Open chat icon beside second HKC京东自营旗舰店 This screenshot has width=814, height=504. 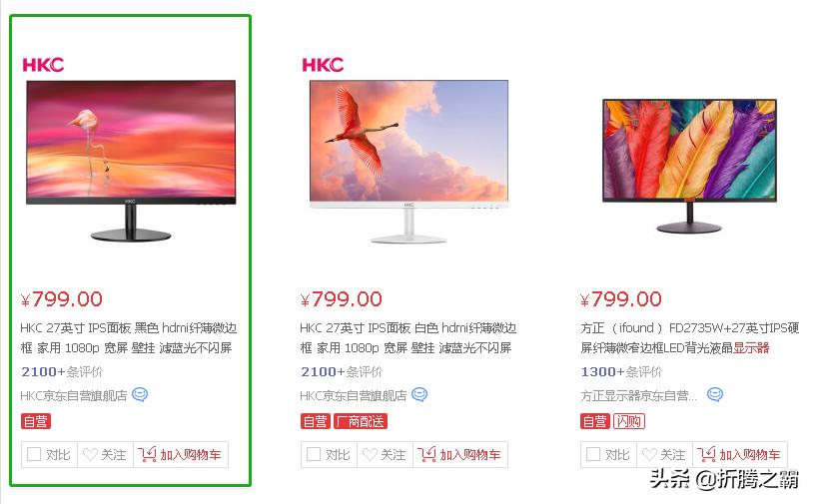[x=419, y=395]
